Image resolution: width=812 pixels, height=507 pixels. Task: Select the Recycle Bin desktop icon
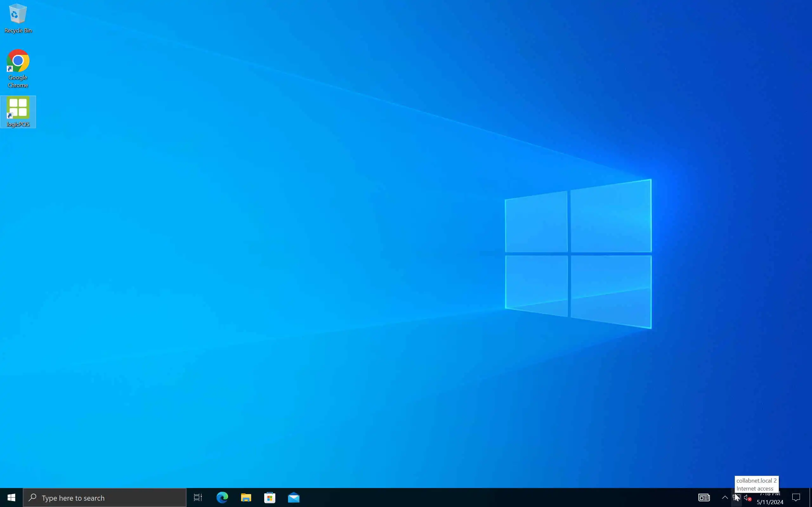18,14
